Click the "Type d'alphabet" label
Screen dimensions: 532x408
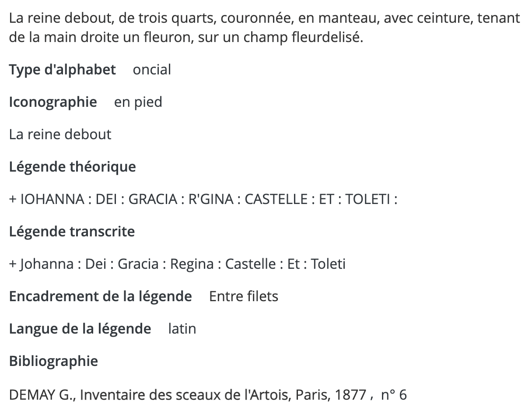click(63, 70)
